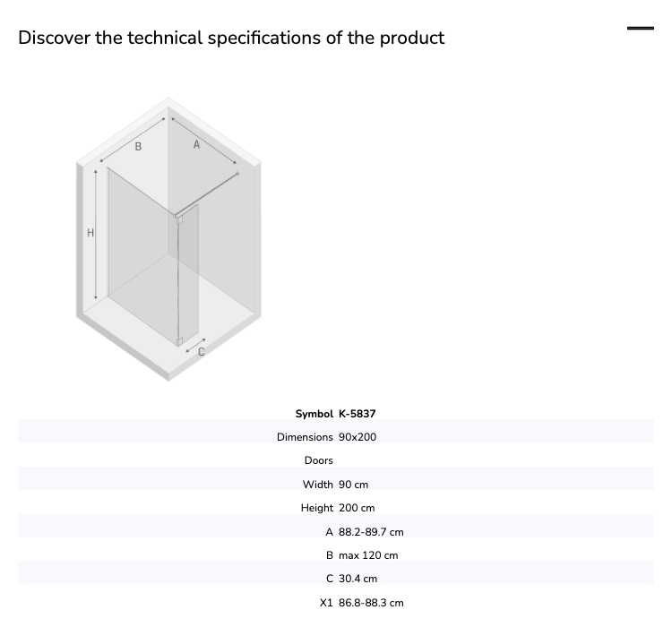Click dimension label C on the diagram
Image resolution: width=672 pixels, height=627 pixels.
[201, 352]
